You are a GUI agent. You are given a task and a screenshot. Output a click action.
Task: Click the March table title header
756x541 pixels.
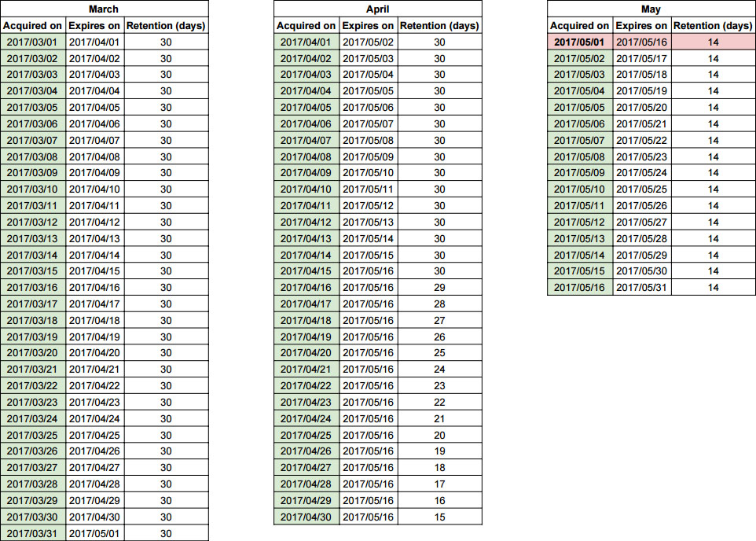tap(104, 9)
